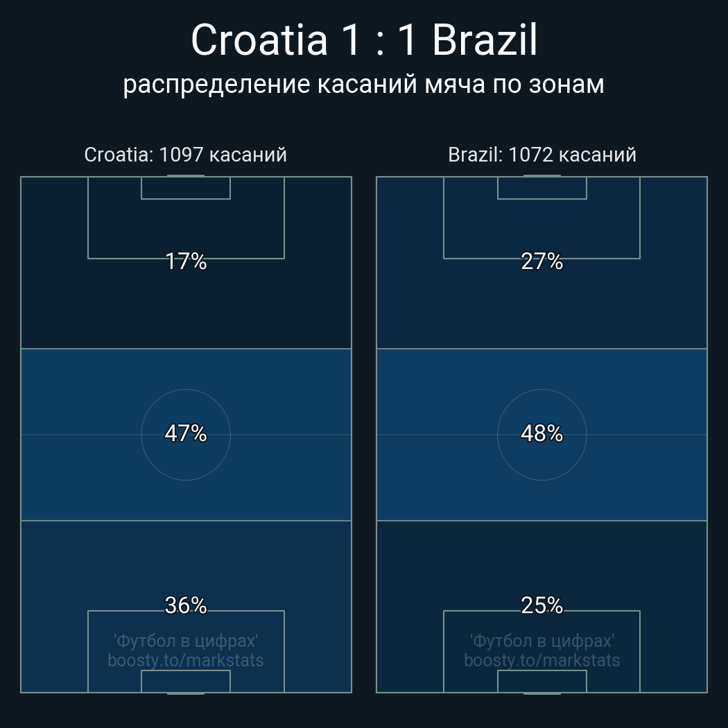Click the 47% label in Croatia's center circle
Screen dimensions: 728x728
point(186,433)
